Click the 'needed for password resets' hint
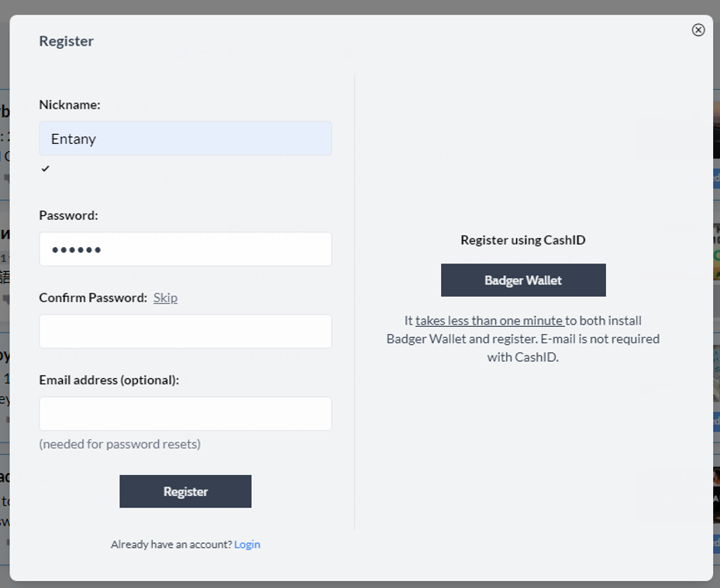Screen dimensions: 720x588 pyautogui.click(x=120, y=445)
